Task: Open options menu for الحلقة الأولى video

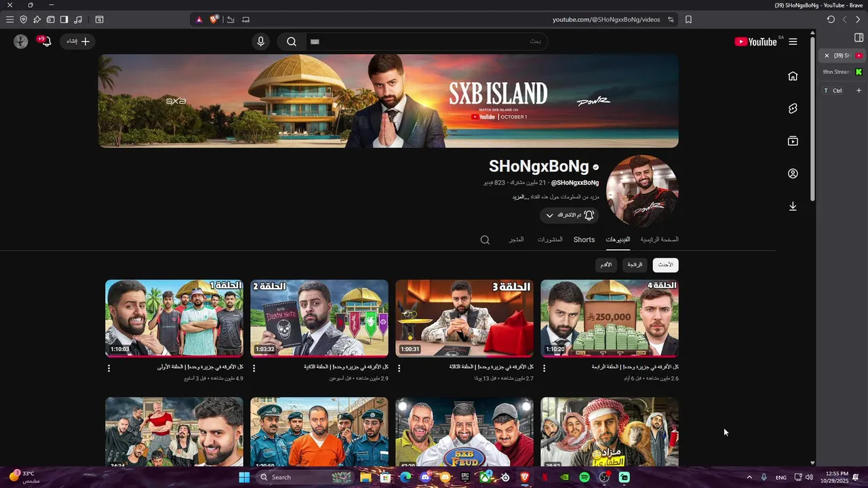Action: click(108, 368)
